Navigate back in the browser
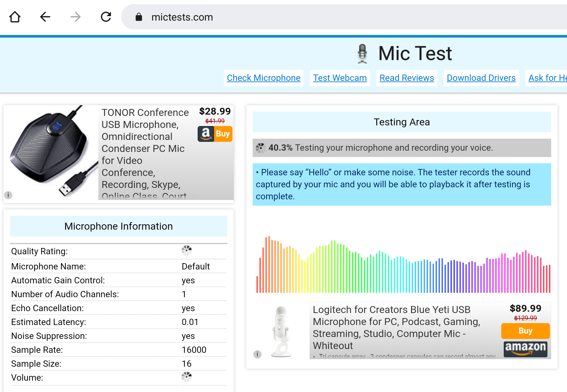This screenshot has height=392, width=567. [x=45, y=17]
